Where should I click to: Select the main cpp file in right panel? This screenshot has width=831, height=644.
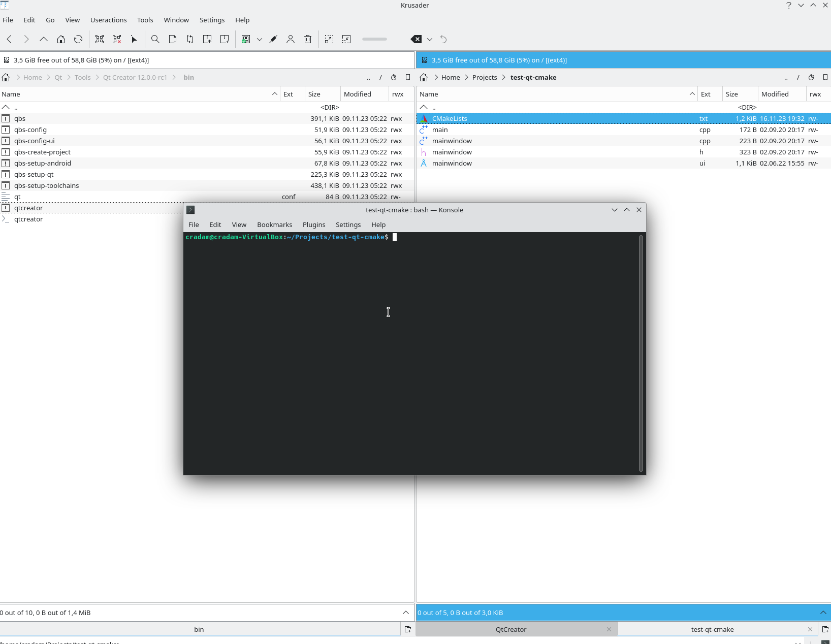[624, 130]
